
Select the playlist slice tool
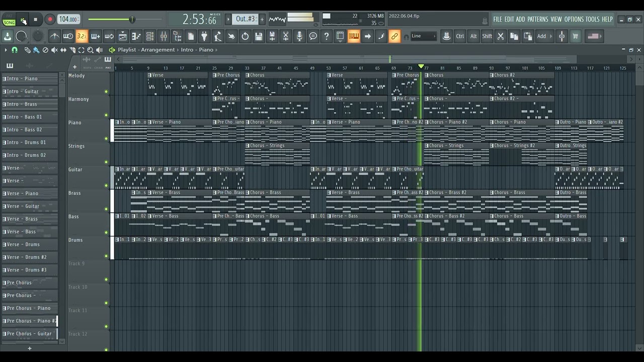[x=72, y=50]
